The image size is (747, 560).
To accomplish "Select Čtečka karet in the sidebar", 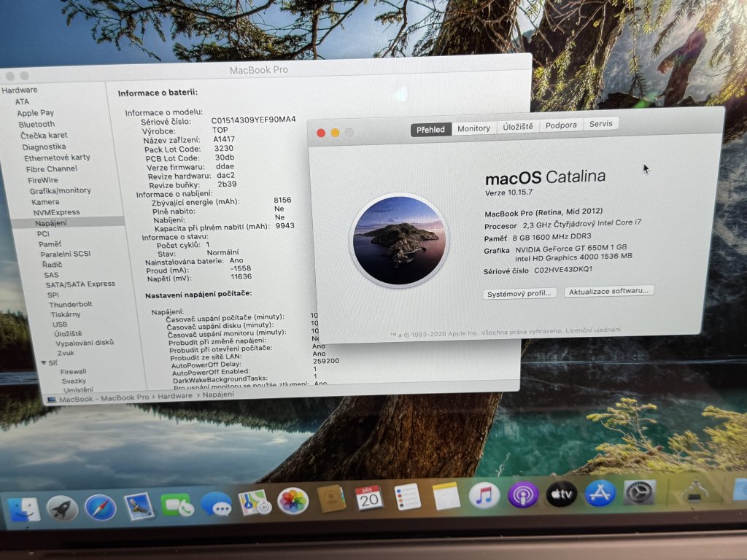I will pos(44,135).
